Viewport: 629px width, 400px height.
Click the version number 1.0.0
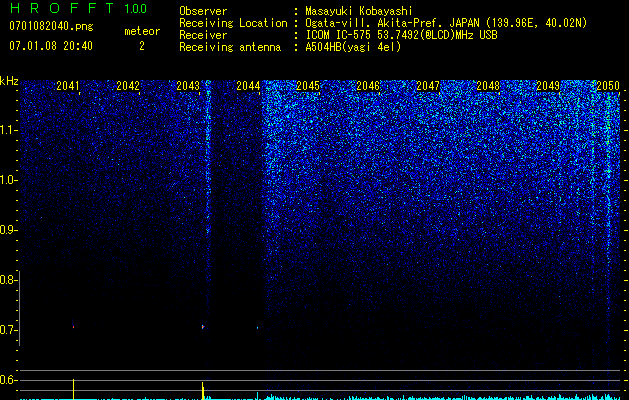[x=135, y=9]
